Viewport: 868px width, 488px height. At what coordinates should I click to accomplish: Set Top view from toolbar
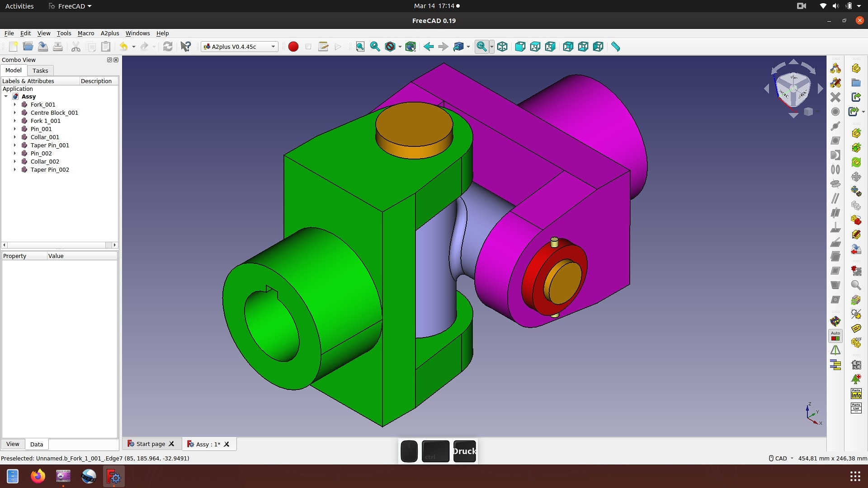tap(535, 47)
